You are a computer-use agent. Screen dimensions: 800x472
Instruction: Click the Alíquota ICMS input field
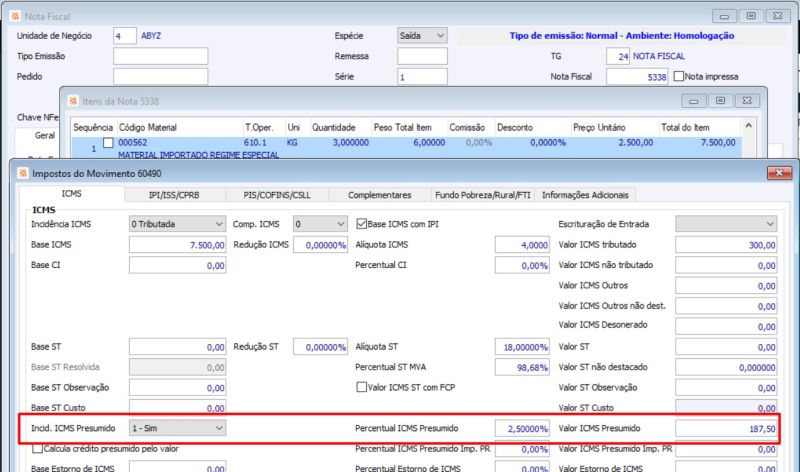(522, 245)
